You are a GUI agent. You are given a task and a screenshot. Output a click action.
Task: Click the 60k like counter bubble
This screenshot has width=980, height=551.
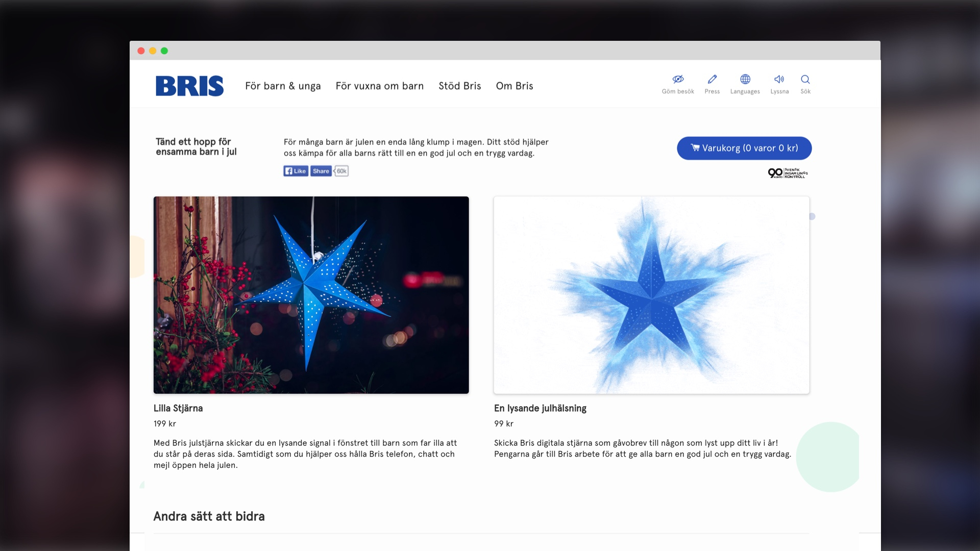point(341,171)
